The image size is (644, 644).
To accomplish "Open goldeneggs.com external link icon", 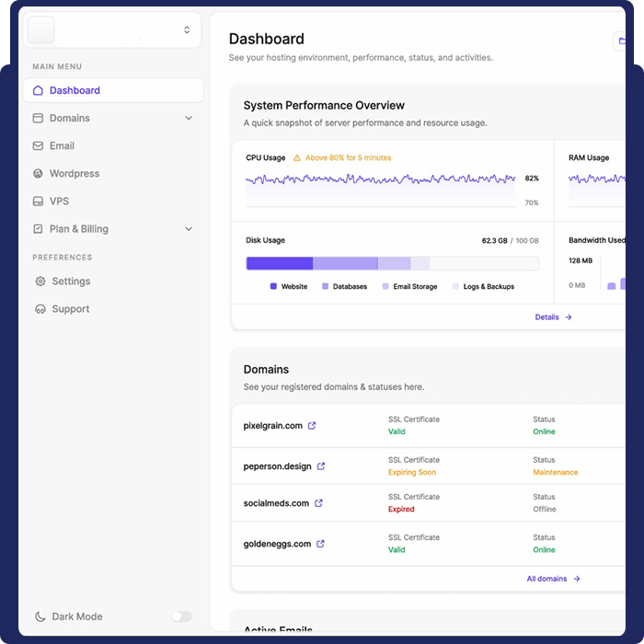I will click(x=320, y=544).
